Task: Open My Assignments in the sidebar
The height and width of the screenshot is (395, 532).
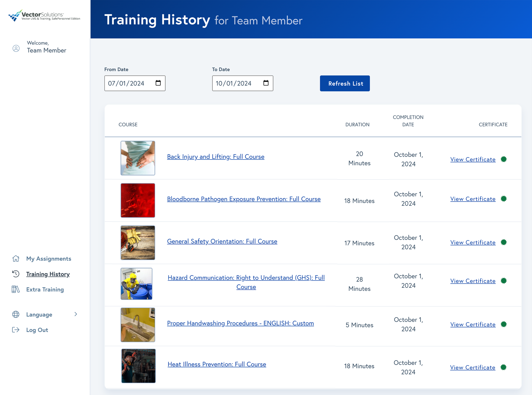Action: pos(49,258)
